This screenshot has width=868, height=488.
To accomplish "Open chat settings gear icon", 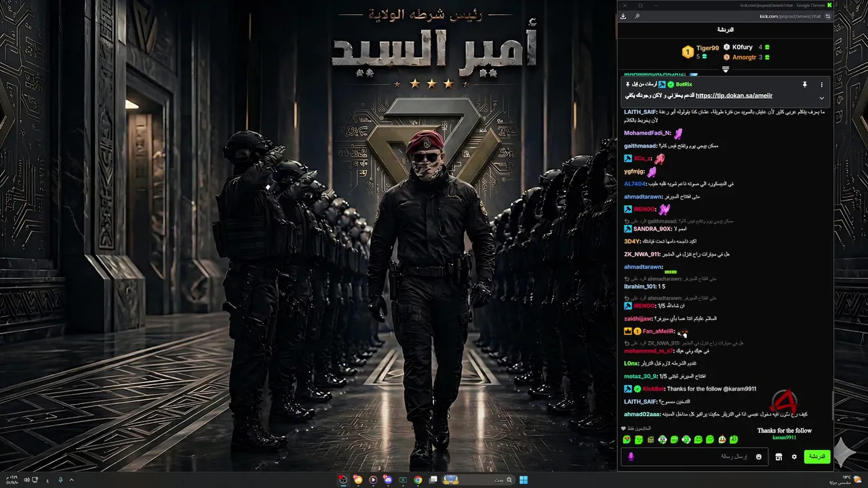I will pyautogui.click(x=794, y=457).
